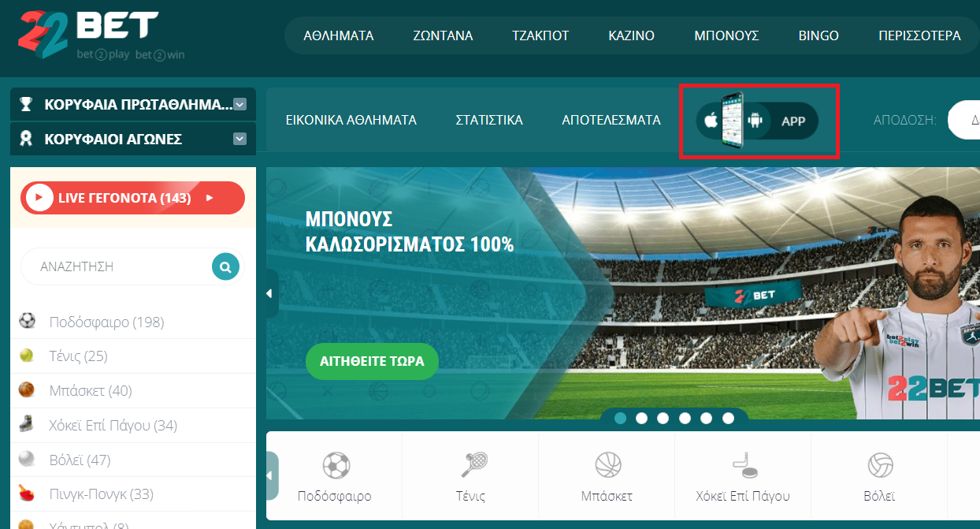Focus the ΑΝΑΖΗΤΗΣΗ search field

pos(116,266)
